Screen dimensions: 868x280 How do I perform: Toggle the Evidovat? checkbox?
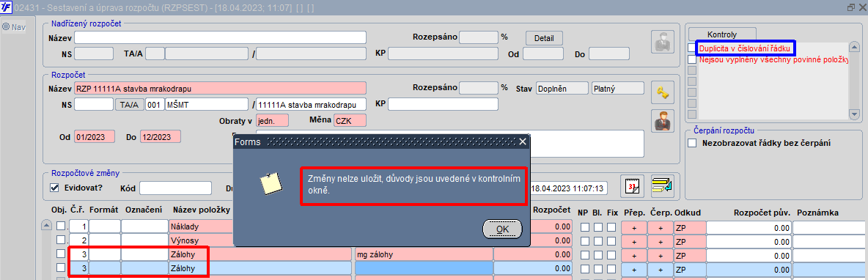54,188
